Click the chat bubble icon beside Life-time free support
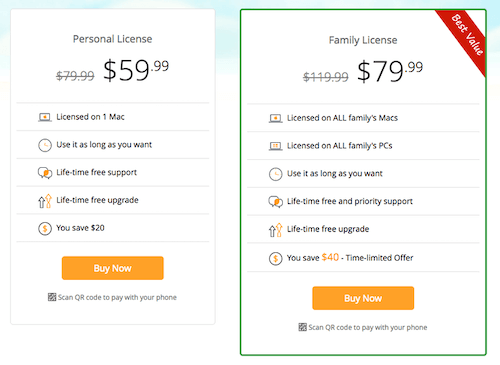Viewport: 500px width, 365px height. point(45,173)
